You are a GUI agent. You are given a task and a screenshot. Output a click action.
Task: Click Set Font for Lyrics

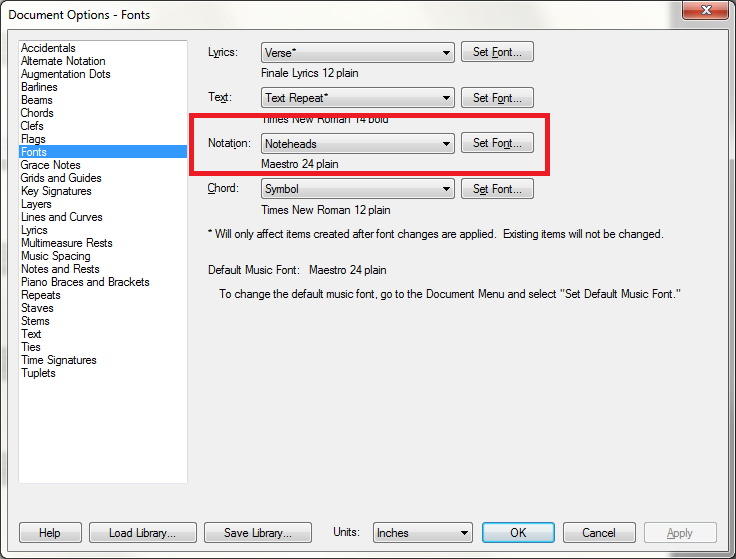coord(497,53)
